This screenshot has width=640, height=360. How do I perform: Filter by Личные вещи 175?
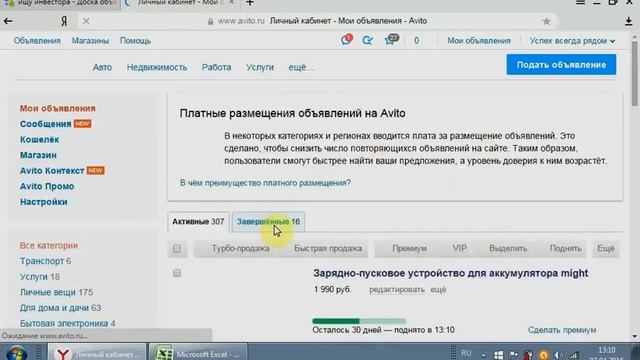(x=56, y=292)
